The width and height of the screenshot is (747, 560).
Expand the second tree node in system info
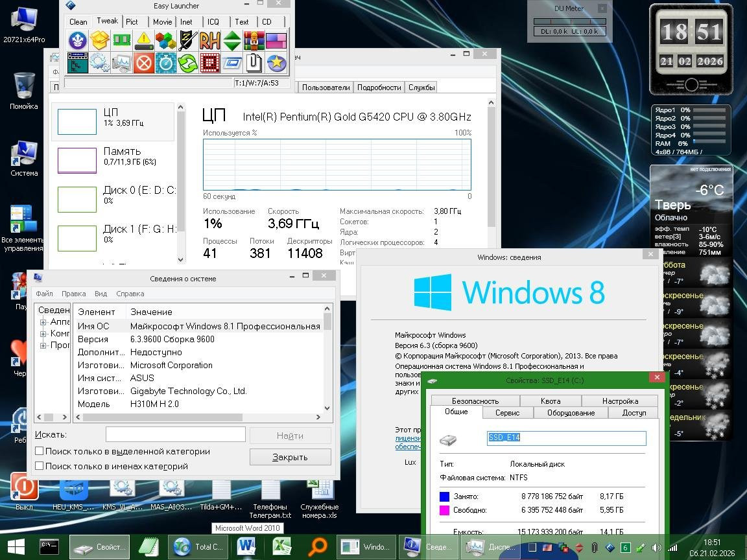pyautogui.click(x=43, y=334)
